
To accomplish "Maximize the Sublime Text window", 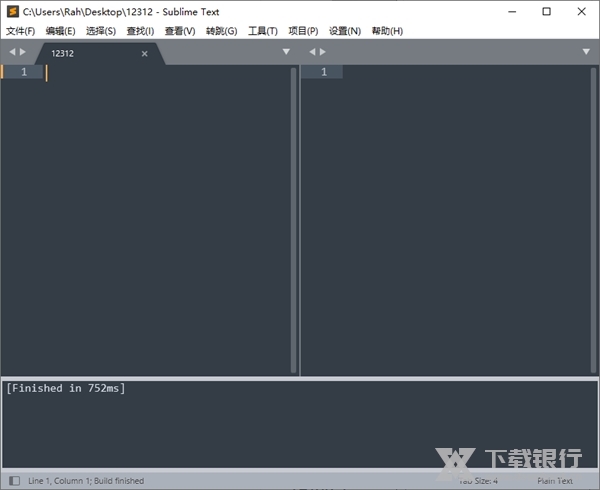I will tap(546, 12).
